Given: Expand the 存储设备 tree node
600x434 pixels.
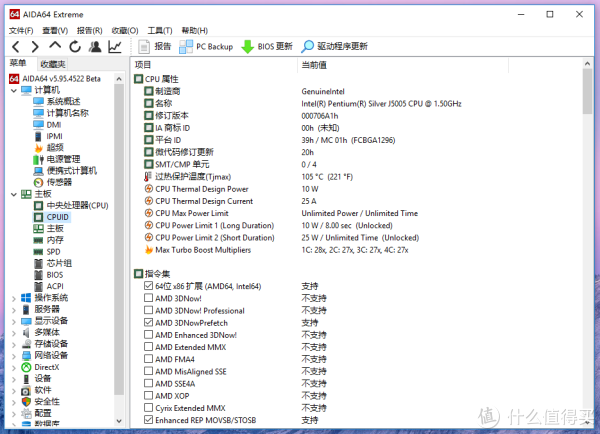Looking at the screenshot, I should tap(14, 344).
